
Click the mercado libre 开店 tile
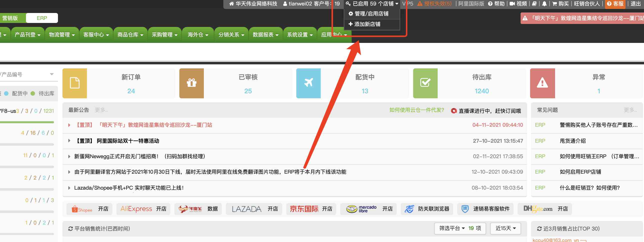pyautogui.click(x=368, y=209)
